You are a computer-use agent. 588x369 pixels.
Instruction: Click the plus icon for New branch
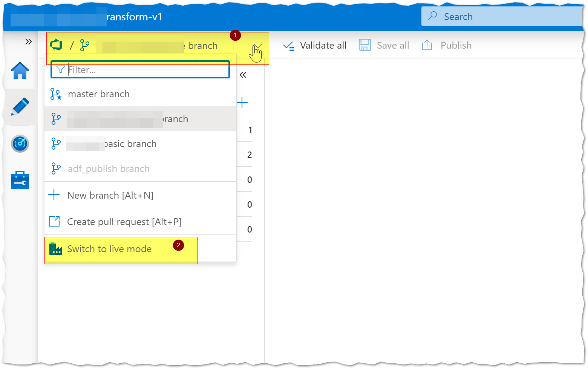click(x=54, y=195)
